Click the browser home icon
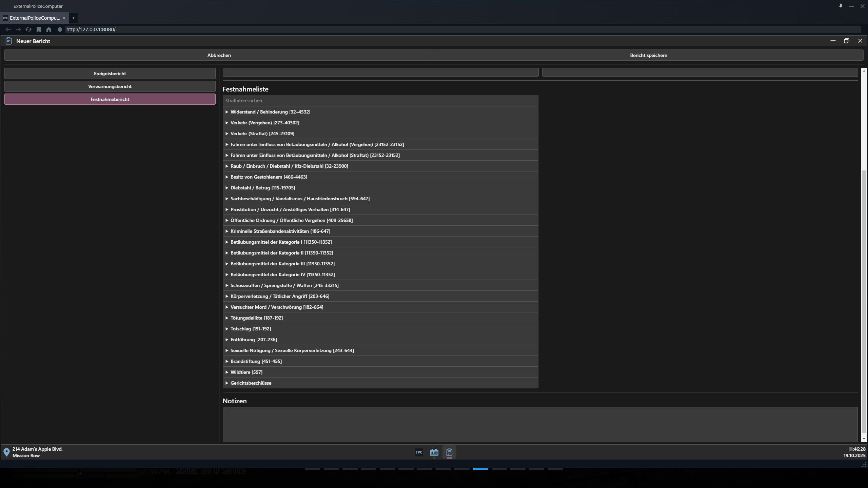The width and height of the screenshot is (868, 488). pyautogui.click(x=49, y=29)
